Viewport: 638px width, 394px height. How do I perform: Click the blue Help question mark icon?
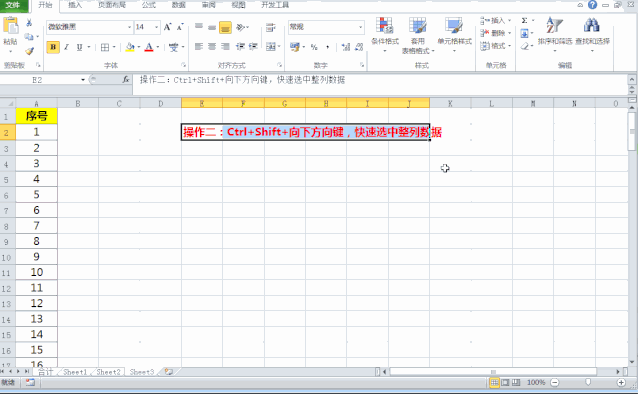(592, 5)
